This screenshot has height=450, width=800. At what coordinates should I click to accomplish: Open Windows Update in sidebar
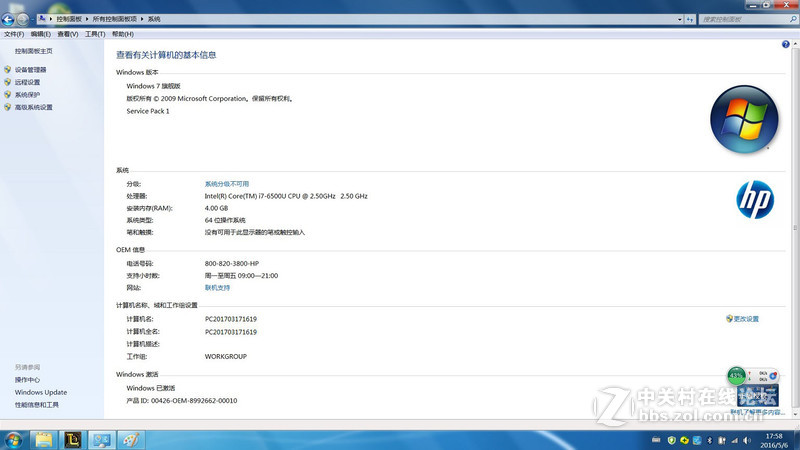40,392
